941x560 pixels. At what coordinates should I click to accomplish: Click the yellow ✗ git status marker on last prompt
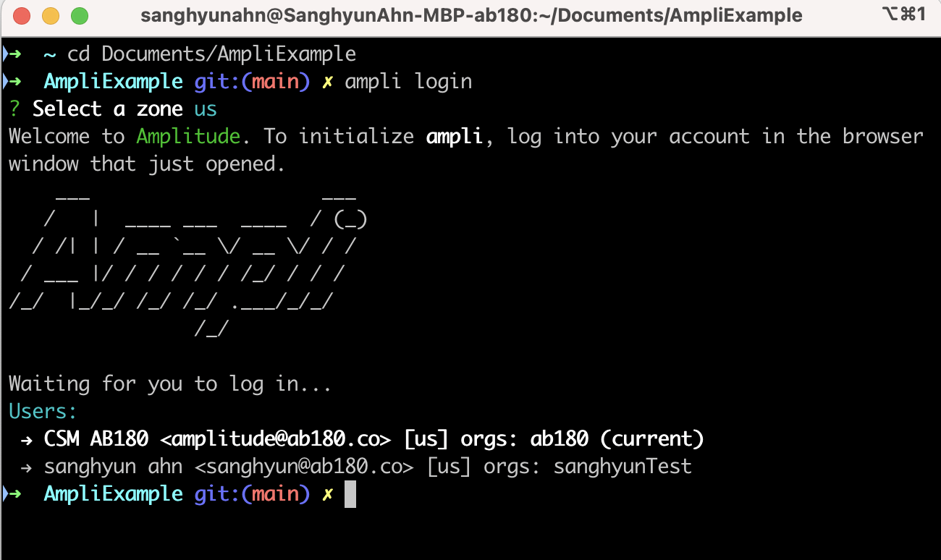click(327, 495)
